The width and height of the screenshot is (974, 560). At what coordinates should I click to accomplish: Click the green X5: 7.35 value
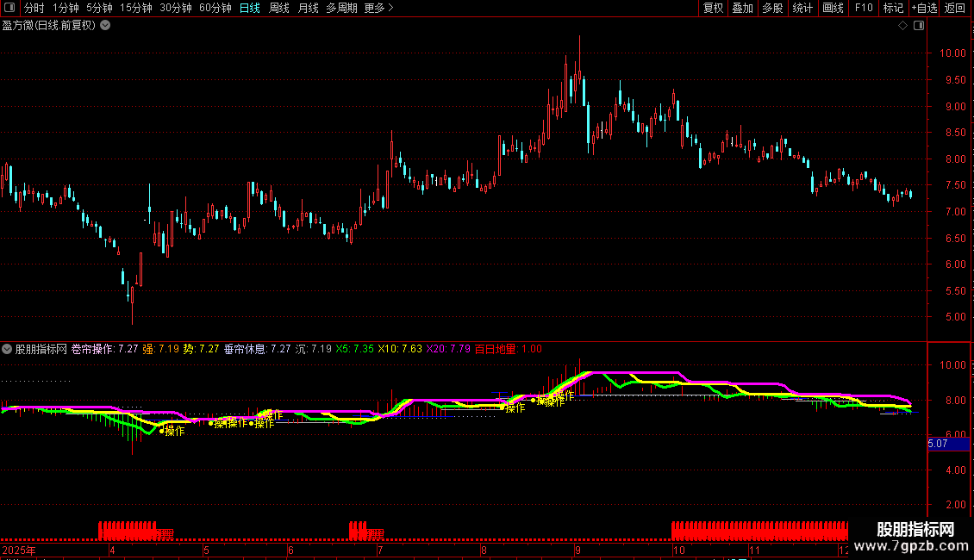[354, 349]
